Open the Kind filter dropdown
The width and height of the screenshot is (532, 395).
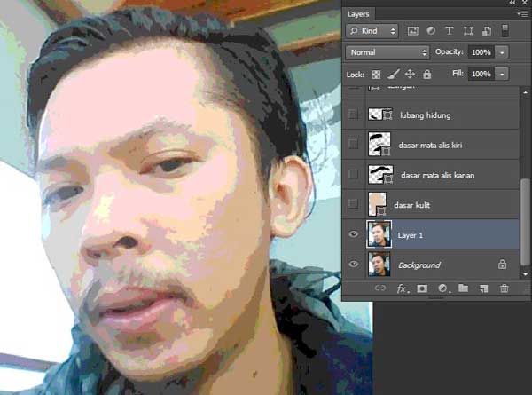[x=372, y=31]
